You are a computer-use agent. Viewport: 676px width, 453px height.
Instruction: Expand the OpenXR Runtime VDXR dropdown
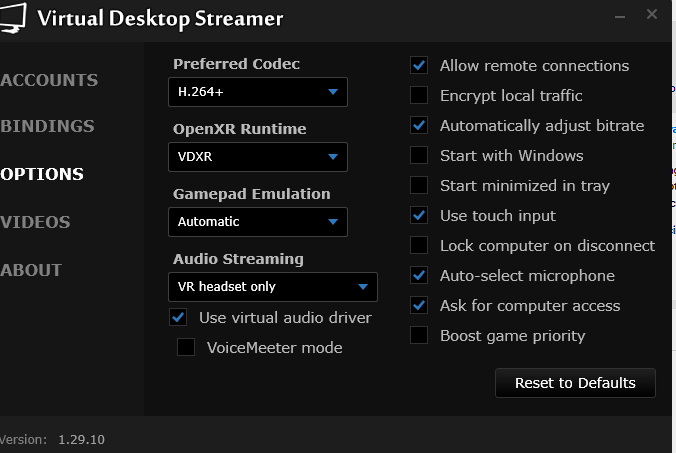(258, 157)
